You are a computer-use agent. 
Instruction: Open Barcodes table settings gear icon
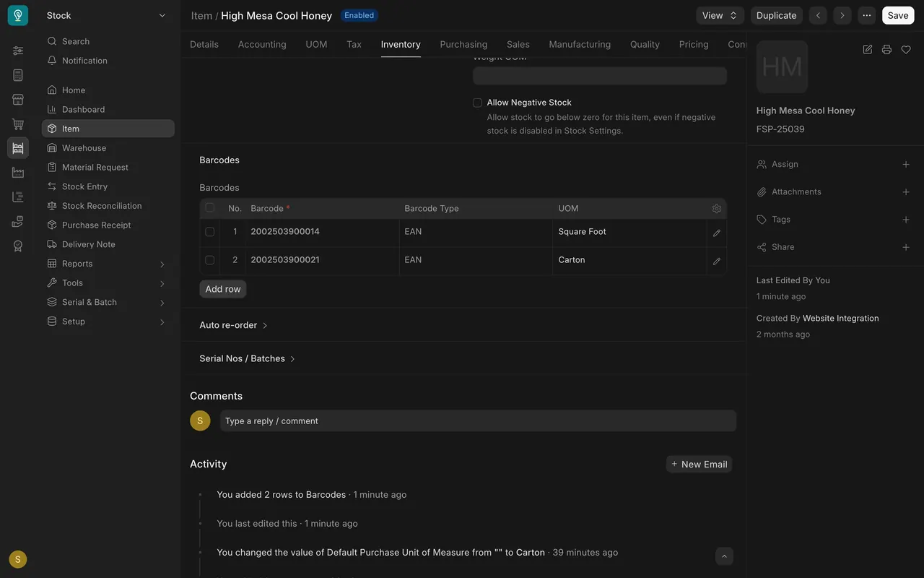pos(716,208)
